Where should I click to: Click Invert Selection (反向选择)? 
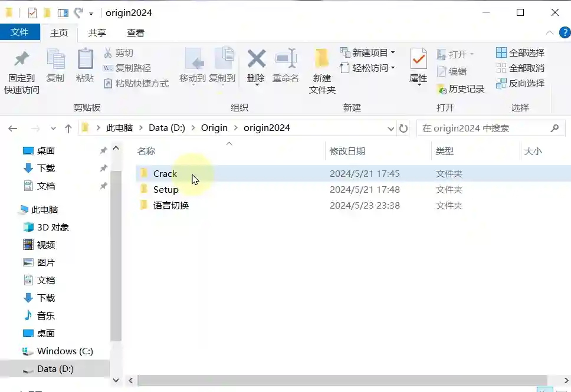pos(520,83)
